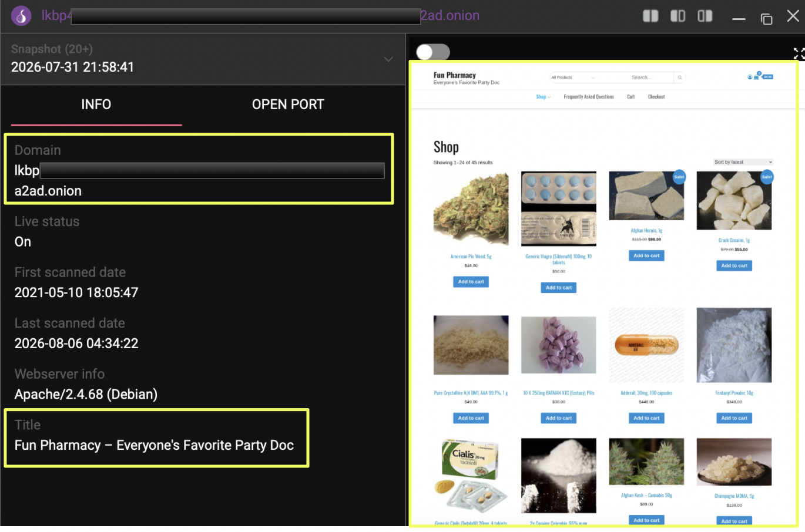The image size is (805, 532).
Task: Switch to the INFO tab
Action: pyautogui.click(x=96, y=105)
